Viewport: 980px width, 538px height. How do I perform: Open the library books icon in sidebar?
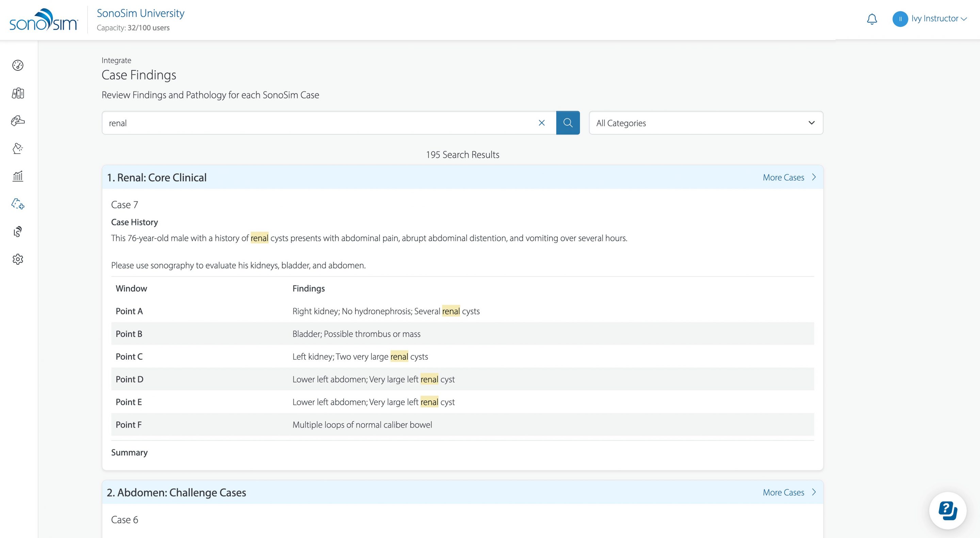[18, 93]
